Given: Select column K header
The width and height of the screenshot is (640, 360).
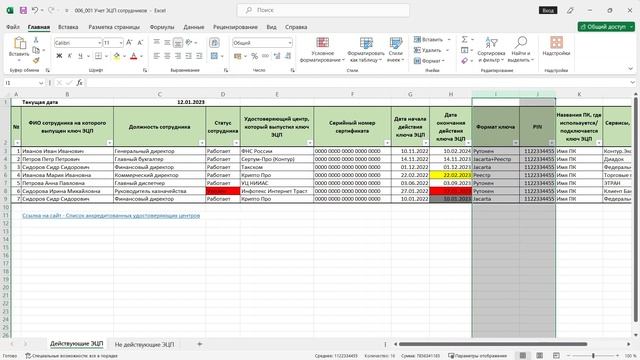Looking at the screenshot, I should coord(579,94).
